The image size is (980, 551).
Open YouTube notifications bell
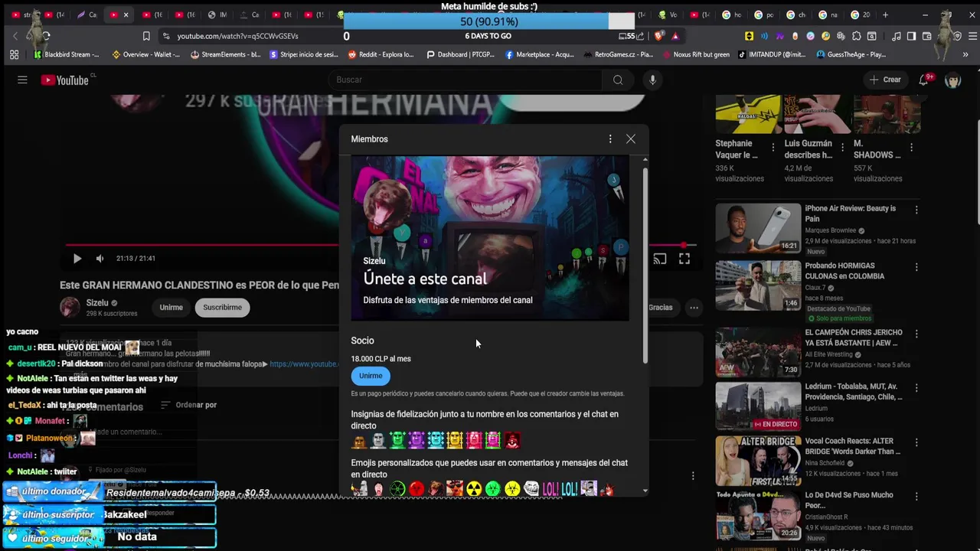click(924, 80)
